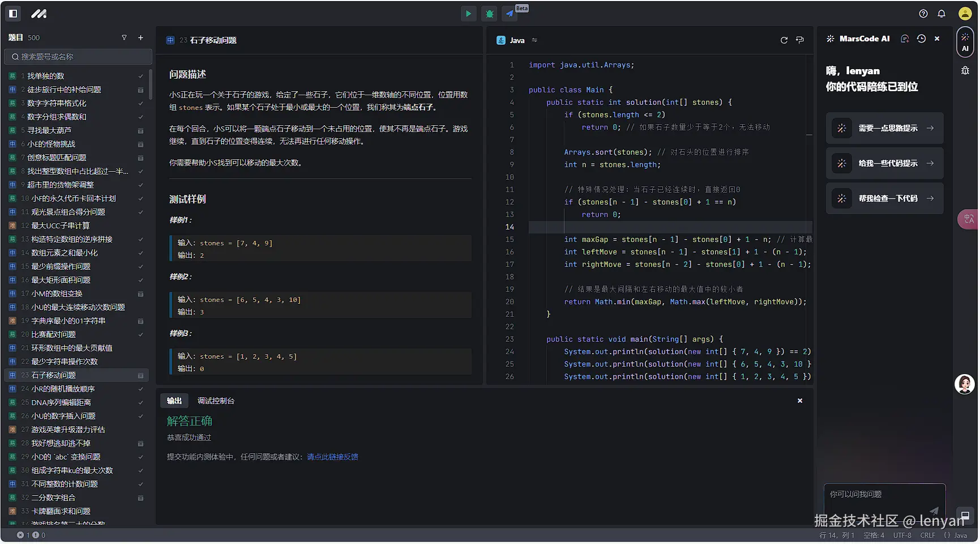Submit the solution with the paper plane icon

pos(510,14)
